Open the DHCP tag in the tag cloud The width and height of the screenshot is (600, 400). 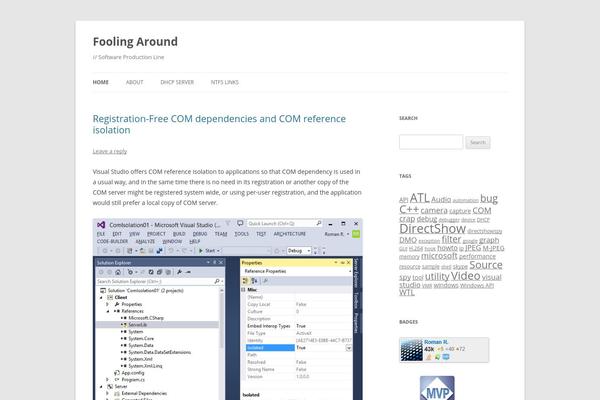[483, 220]
